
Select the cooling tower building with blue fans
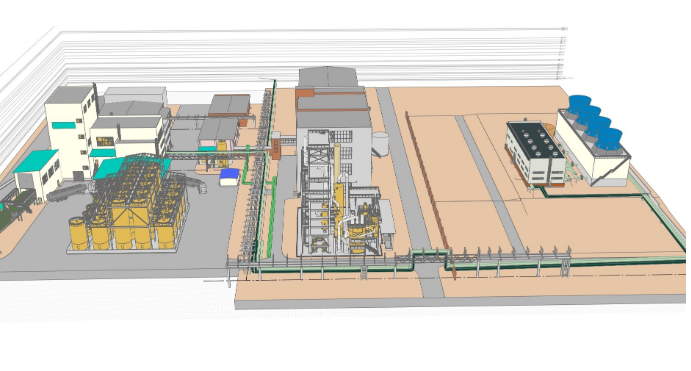pyautogui.click(x=593, y=141)
